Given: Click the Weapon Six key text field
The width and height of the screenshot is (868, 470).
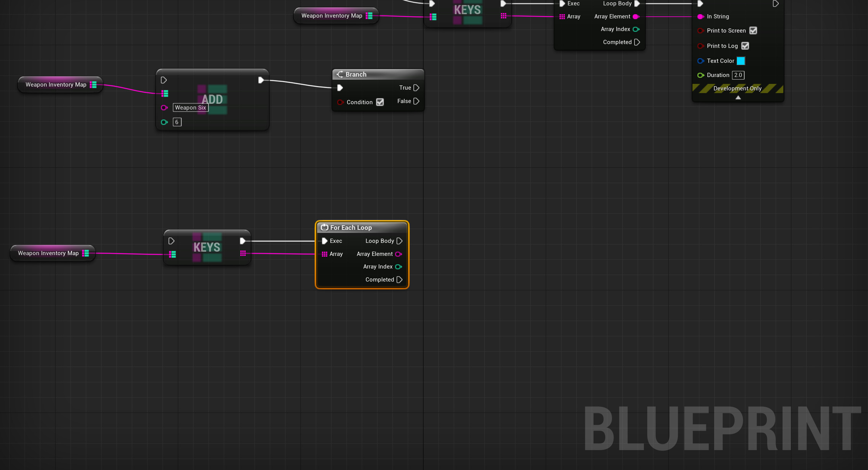Looking at the screenshot, I should tap(190, 108).
